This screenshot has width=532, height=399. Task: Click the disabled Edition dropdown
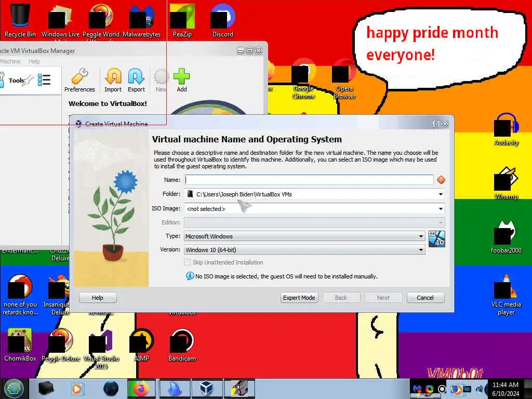click(314, 222)
